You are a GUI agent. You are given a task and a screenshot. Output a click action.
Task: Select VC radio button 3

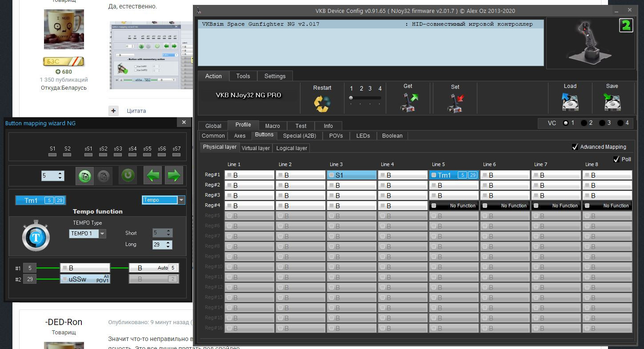pos(602,123)
